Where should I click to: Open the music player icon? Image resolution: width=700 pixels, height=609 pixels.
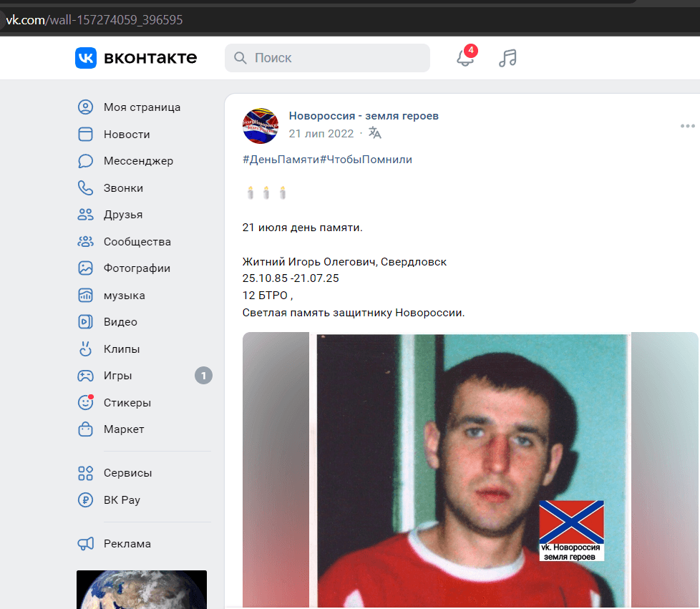tap(507, 58)
